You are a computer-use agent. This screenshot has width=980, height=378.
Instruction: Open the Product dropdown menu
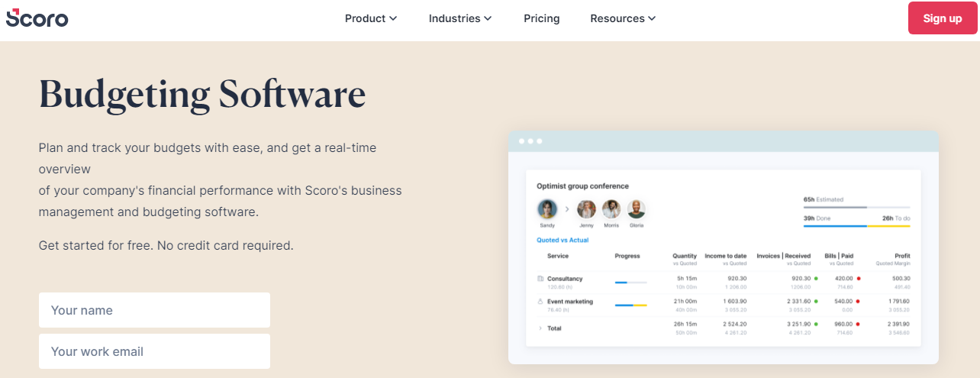(x=371, y=18)
